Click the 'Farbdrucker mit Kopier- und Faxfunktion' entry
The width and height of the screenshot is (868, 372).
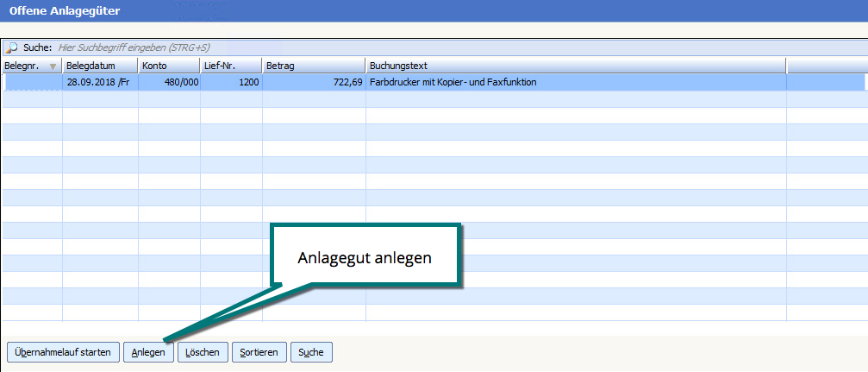pyautogui.click(x=453, y=83)
